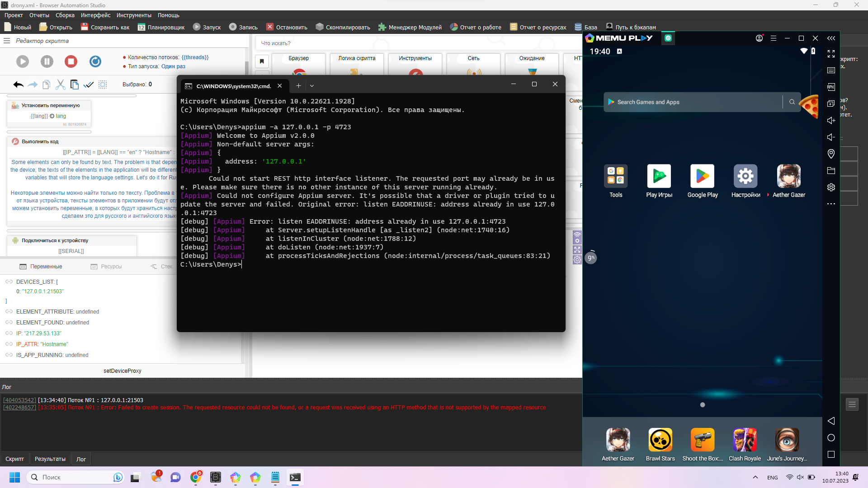
Task: Switch to the Результаты tab
Action: [x=50, y=459]
